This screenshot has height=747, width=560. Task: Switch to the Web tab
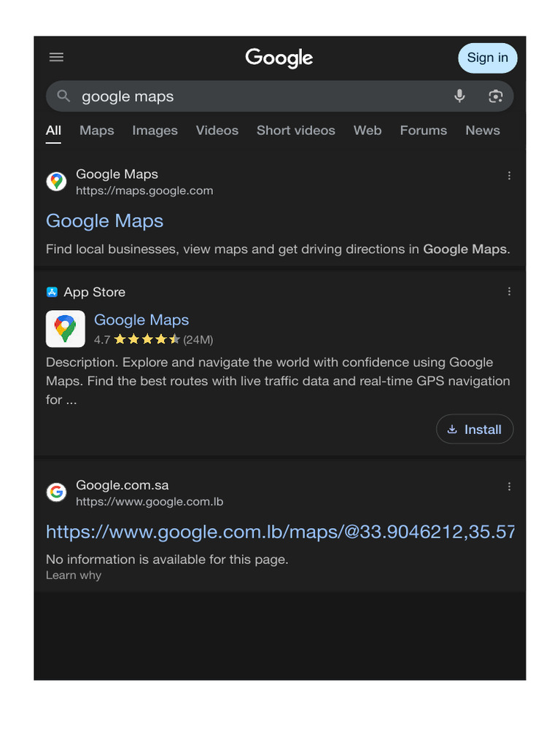pos(367,131)
